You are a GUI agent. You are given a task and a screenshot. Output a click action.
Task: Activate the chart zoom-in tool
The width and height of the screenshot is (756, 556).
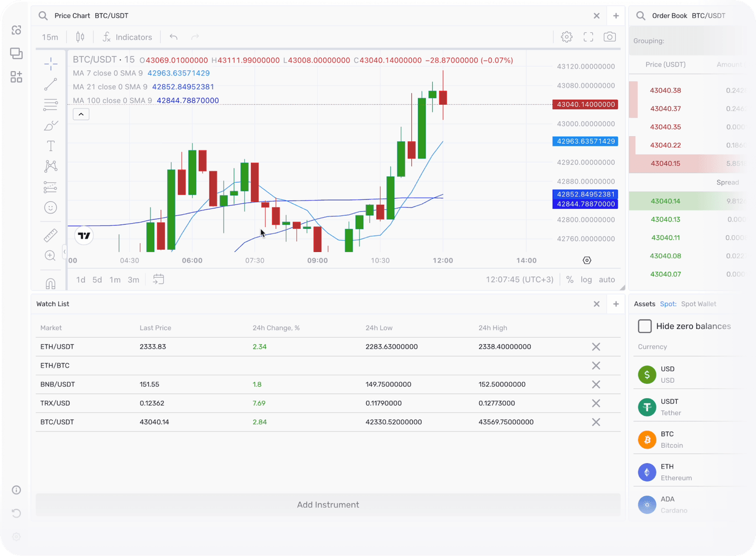click(50, 256)
